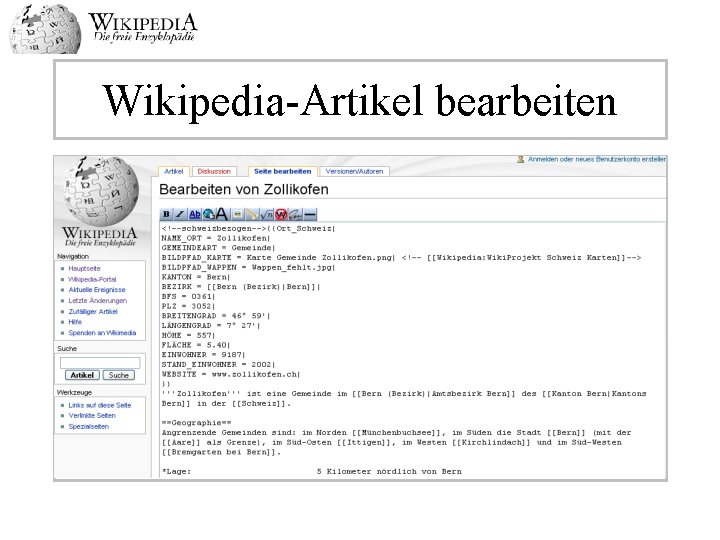Open Spezialseiten link
Image resolution: width=720 pixels, height=540 pixels.
click(89, 427)
